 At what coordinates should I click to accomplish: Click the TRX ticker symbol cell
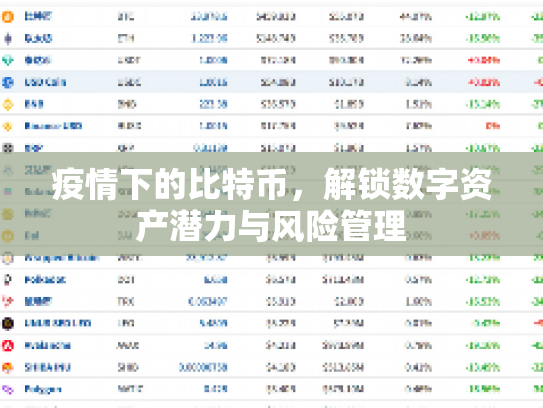[126, 302]
